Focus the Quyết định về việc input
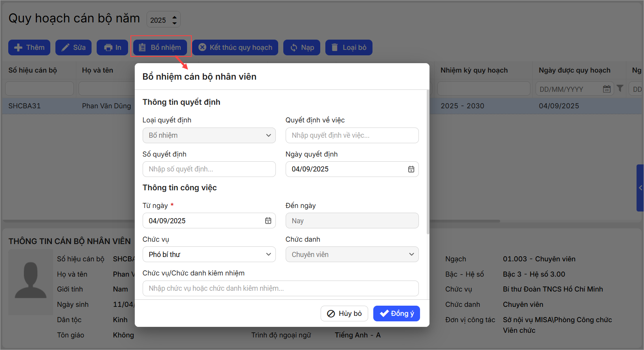644x350 pixels. [x=352, y=135]
